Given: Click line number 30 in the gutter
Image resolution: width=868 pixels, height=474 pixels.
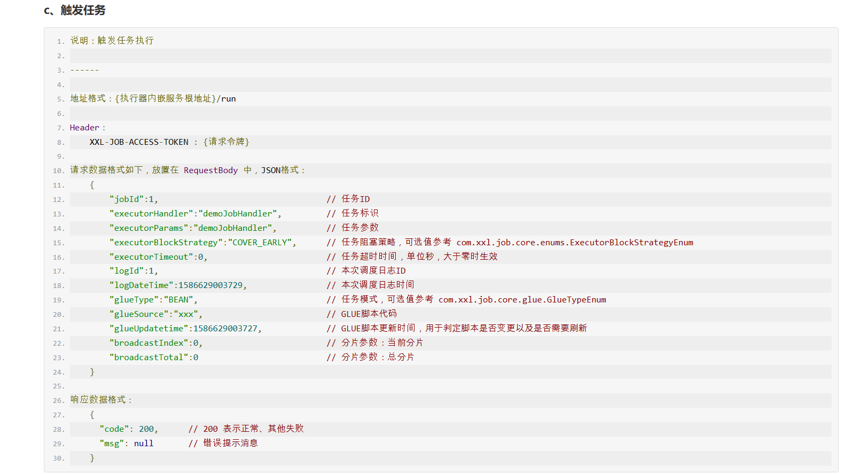Looking at the screenshot, I should [x=58, y=459].
